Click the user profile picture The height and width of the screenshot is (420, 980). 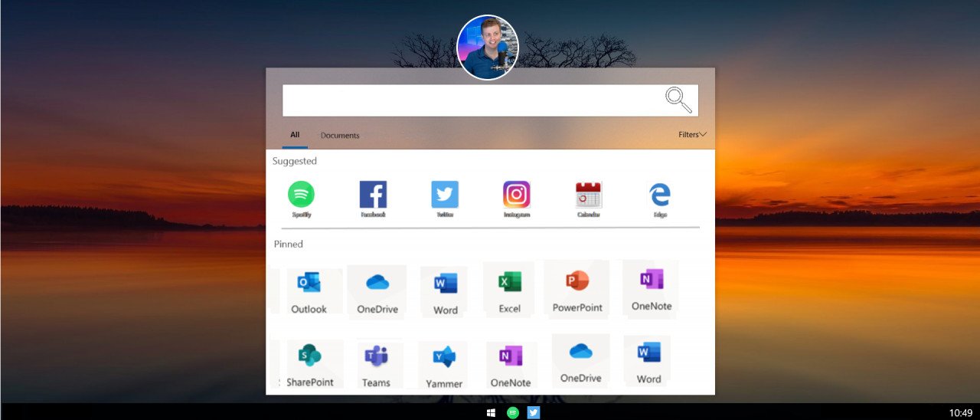(x=488, y=47)
